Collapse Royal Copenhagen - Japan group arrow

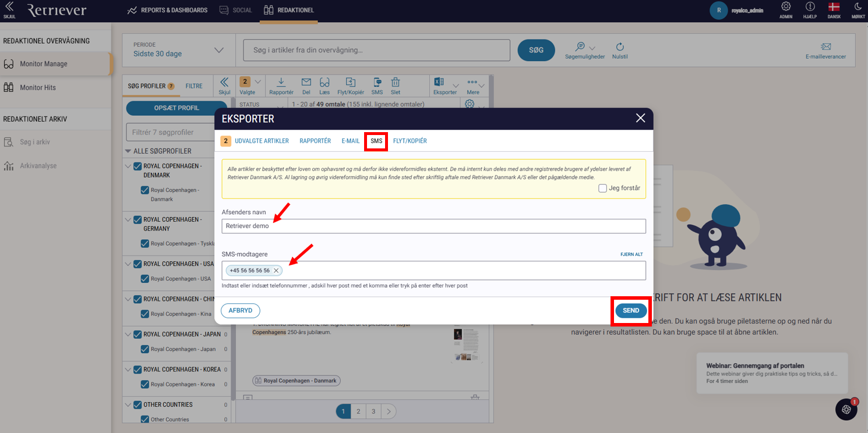click(x=128, y=334)
